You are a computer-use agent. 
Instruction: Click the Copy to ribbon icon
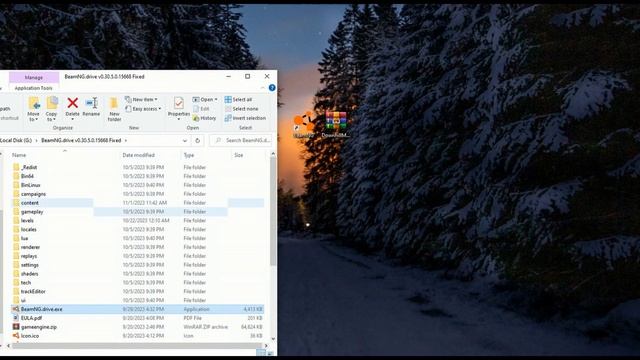(51, 109)
